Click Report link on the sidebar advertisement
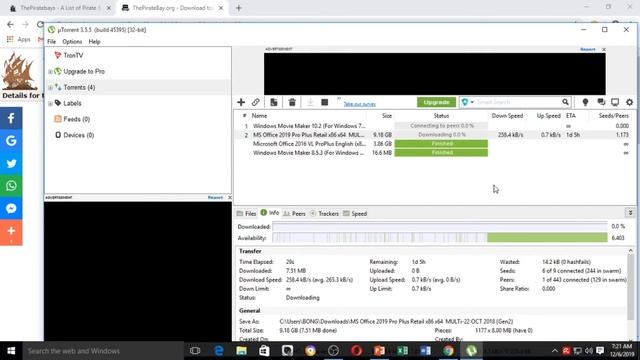Screen dimensions: 640x360 tap(215, 198)
